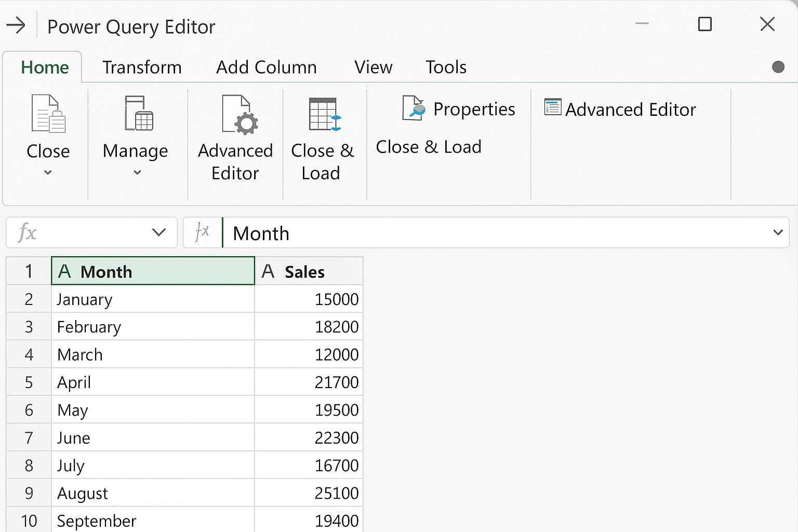The height and width of the screenshot is (532, 798).
Task: Click the Properties button label
Action: [474, 109]
